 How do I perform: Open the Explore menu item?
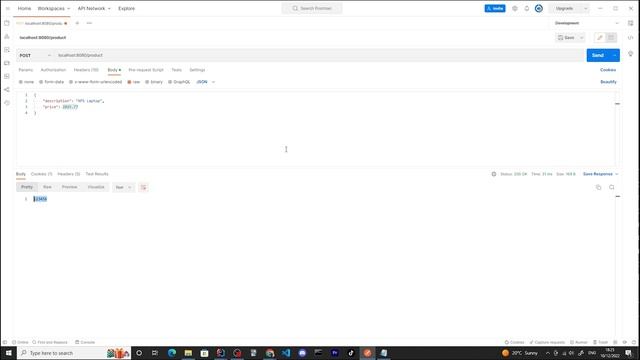coord(127,9)
